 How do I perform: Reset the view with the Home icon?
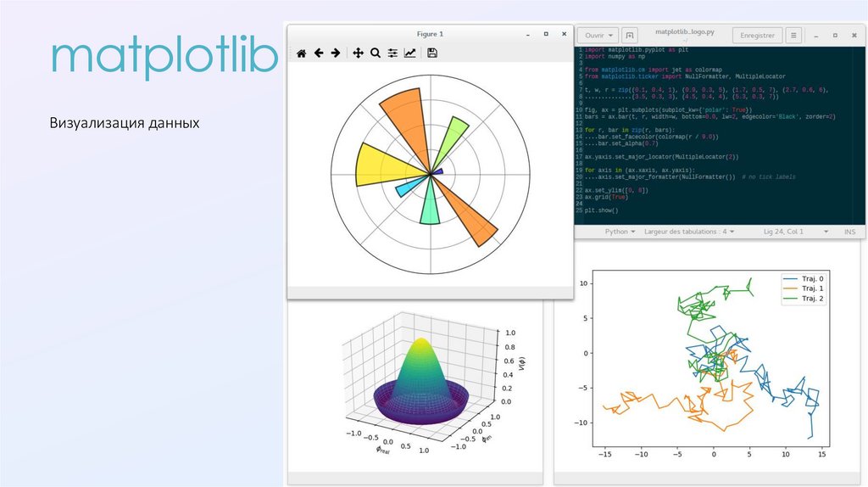301,53
